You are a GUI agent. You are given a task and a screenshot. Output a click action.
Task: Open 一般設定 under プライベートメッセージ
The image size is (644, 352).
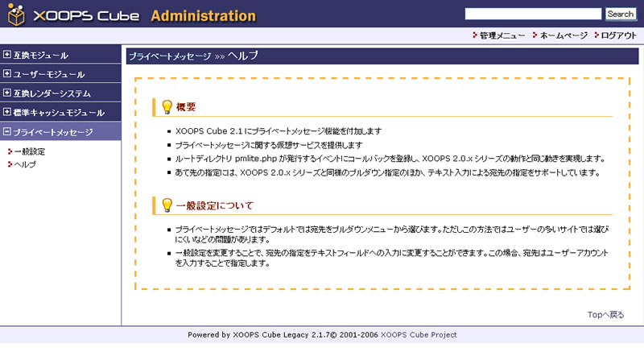(30, 151)
